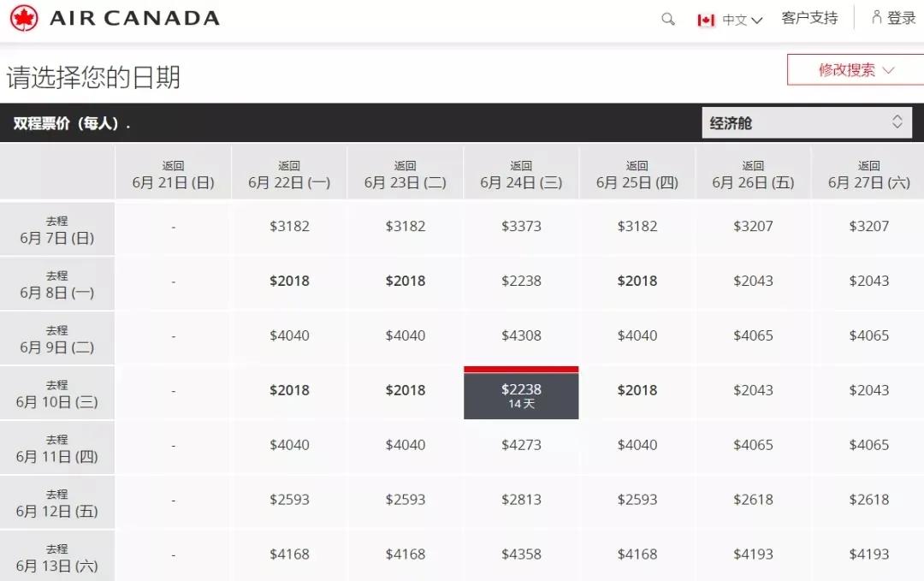Open the 经济舱 cabin class selector

[x=807, y=122]
